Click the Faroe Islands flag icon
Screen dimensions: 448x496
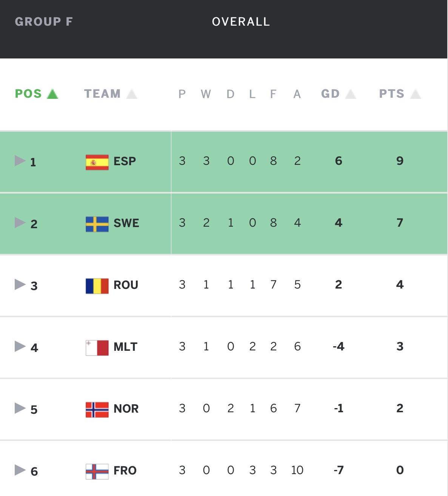[97, 471]
